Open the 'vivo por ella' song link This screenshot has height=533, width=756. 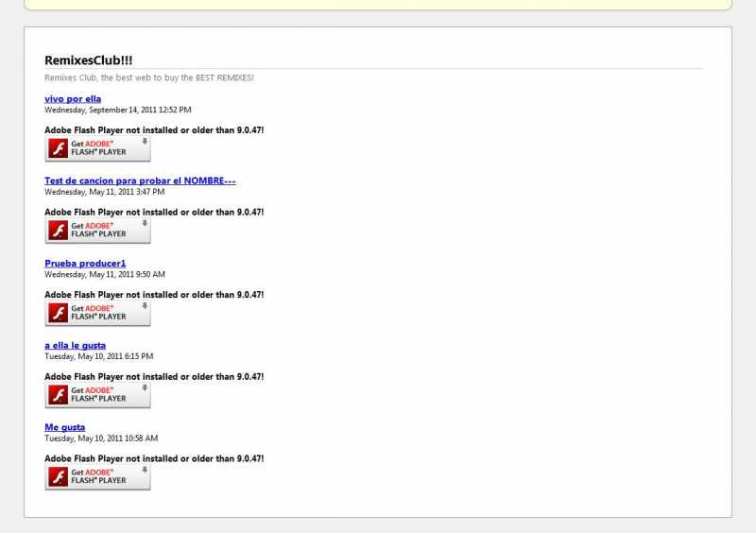click(x=73, y=99)
